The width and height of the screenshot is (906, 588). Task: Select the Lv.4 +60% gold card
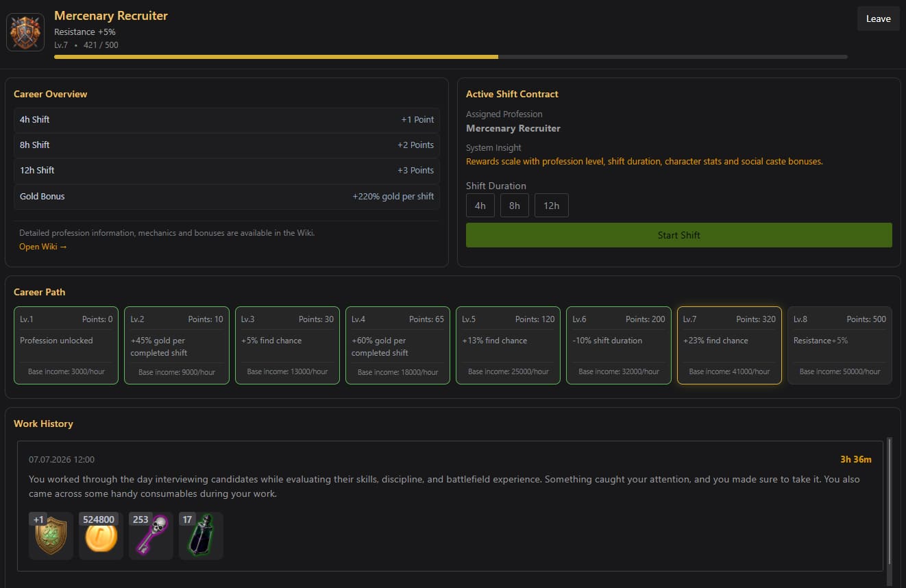click(397, 345)
